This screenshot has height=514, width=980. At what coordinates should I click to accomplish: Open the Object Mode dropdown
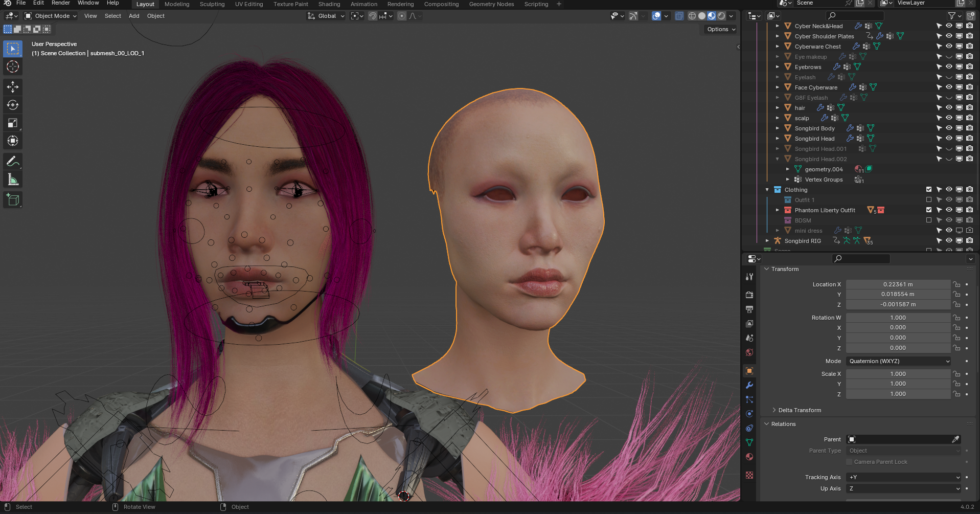[x=51, y=16]
